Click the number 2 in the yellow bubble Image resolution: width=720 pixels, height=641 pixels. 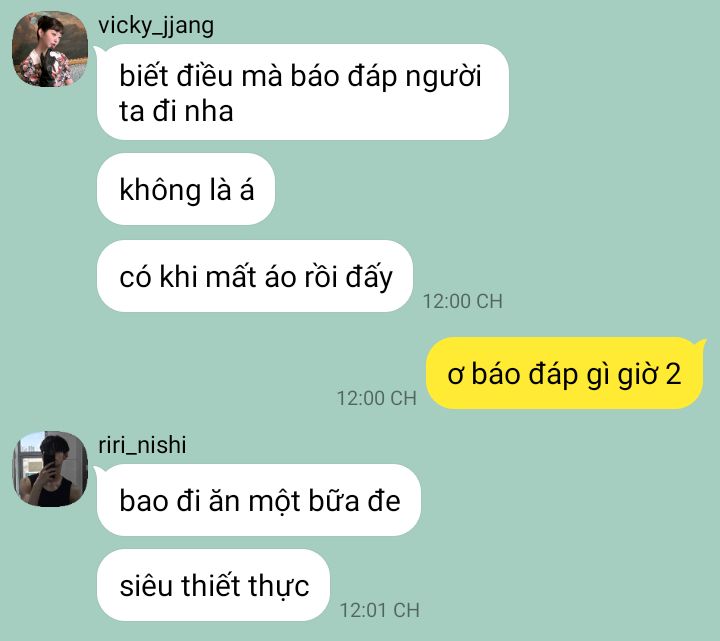[x=673, y=374]
